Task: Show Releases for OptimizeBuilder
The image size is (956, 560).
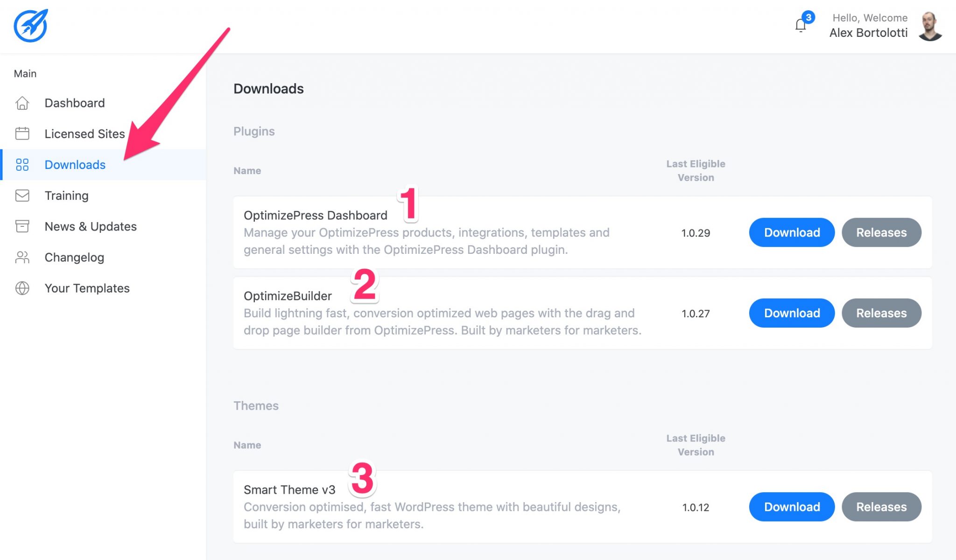Action: pyautogui.click(x=881, y=313)
